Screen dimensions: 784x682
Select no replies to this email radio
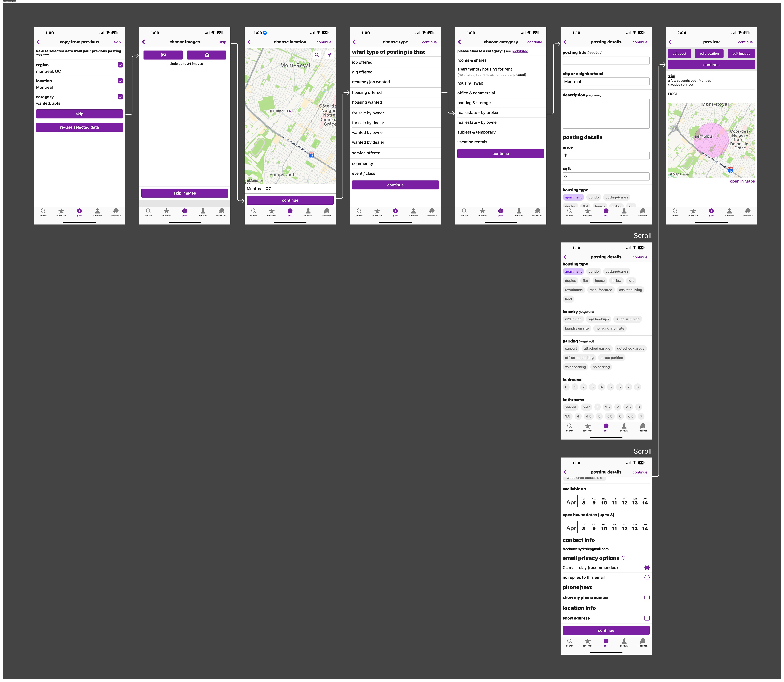(x=647, y=577)
